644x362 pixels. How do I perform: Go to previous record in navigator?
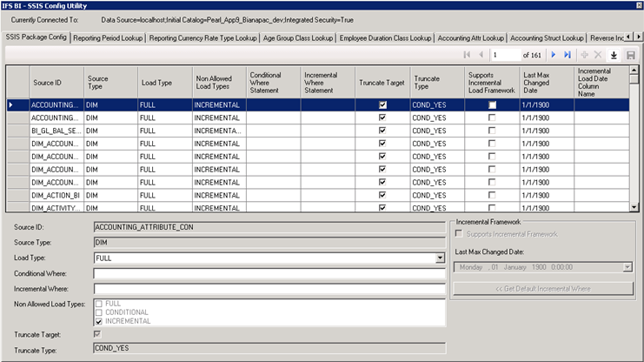[481, 55]
